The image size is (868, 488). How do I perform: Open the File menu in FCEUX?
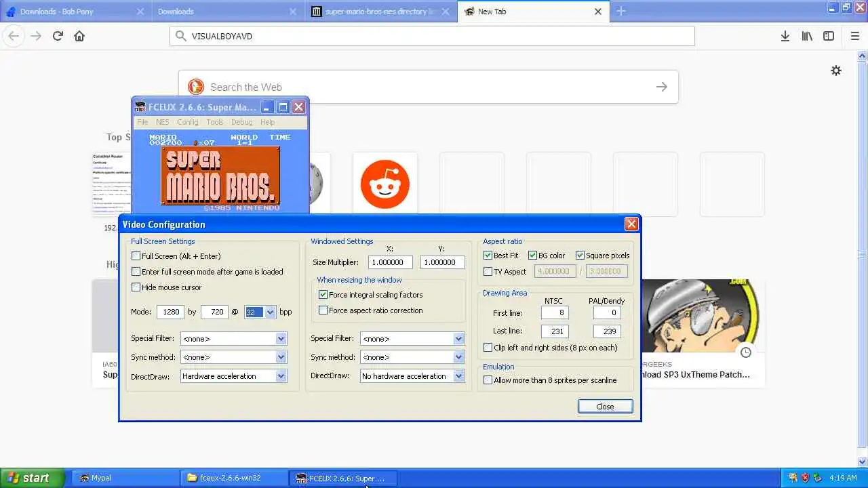click(142, 122)
